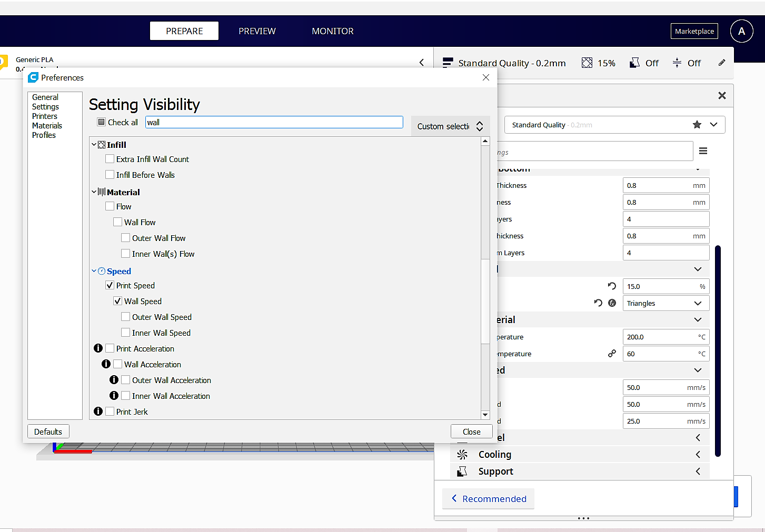The height and width of the screenshot is (532, 765).
Task: Select General in Preferences list
Action: (x=45, y=97)
